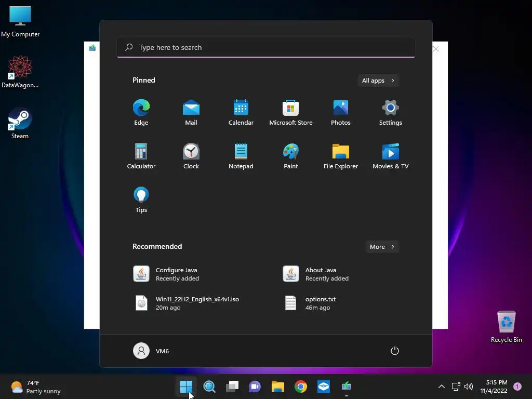Click the Type here to search box
The width and height of the screenshot is (532, 399).
pos(266,47)
